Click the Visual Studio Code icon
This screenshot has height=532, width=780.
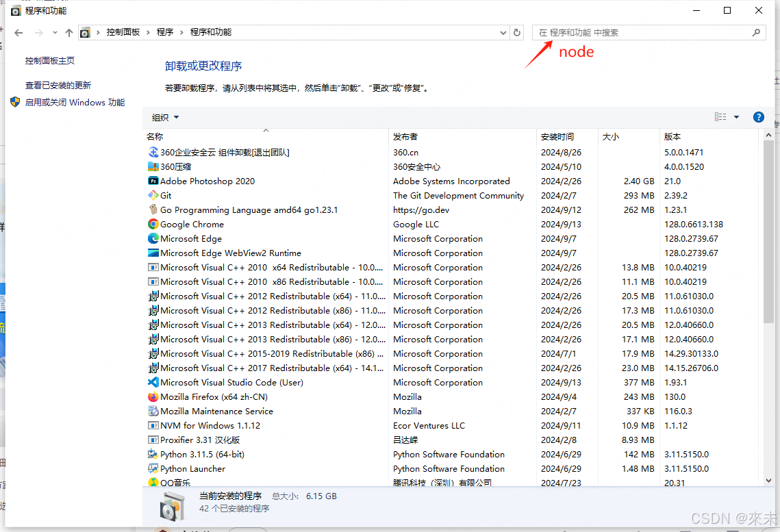pyautogui.click(x=153, y=382)
